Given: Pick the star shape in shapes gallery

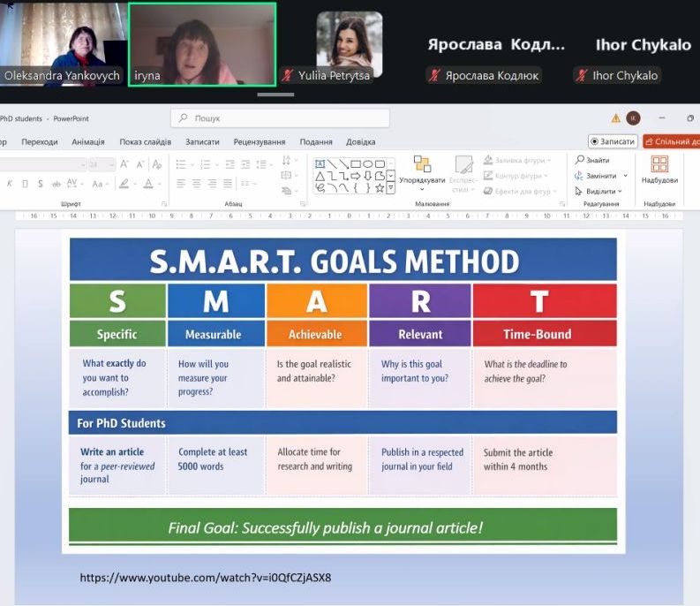Looking at the screenshot, I should 380,187.
